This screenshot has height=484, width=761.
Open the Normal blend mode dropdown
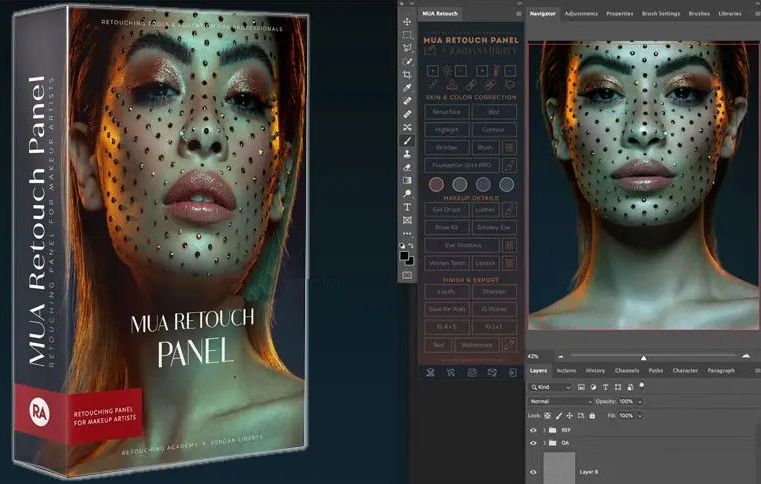[x=561, y=401]
